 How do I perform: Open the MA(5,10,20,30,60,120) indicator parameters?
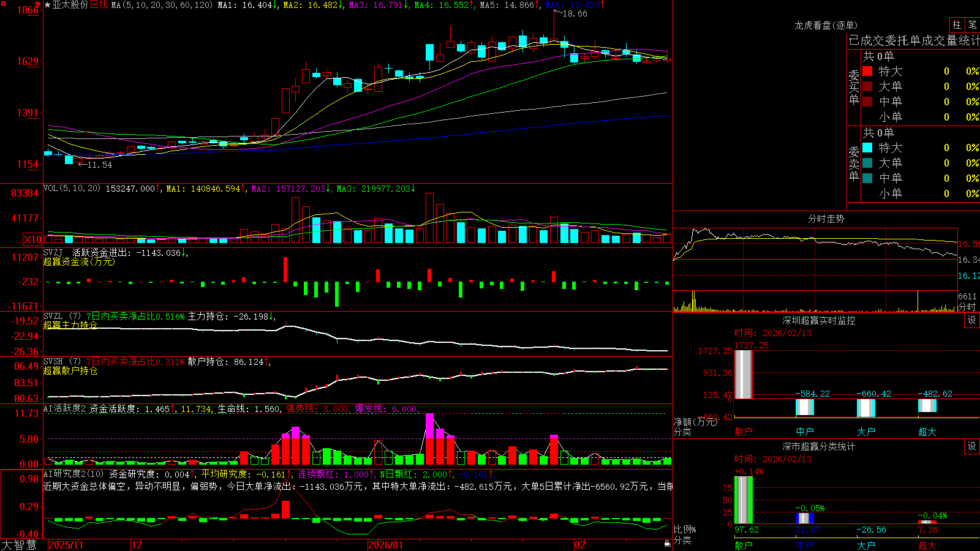tap(162, 5)
